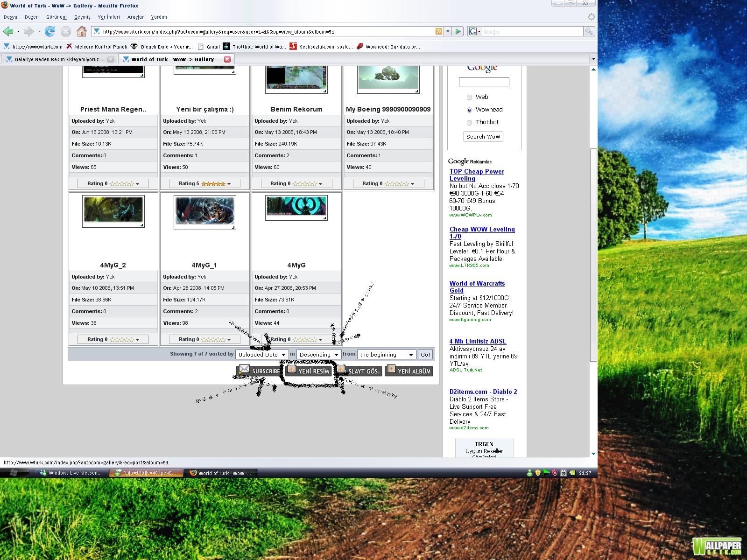Screen dimensions: 747x560
Task: Select the Thottbot radio button
Action: (x=469, y=122)
